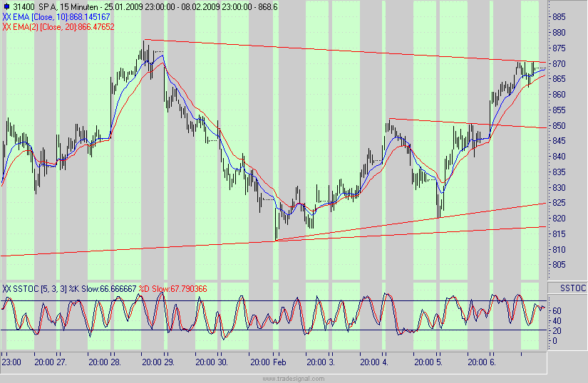Viewport: 588px width, 383px height.
Task: Click the '20:00 4.' time axis label
Action: (x=374, y=362)
